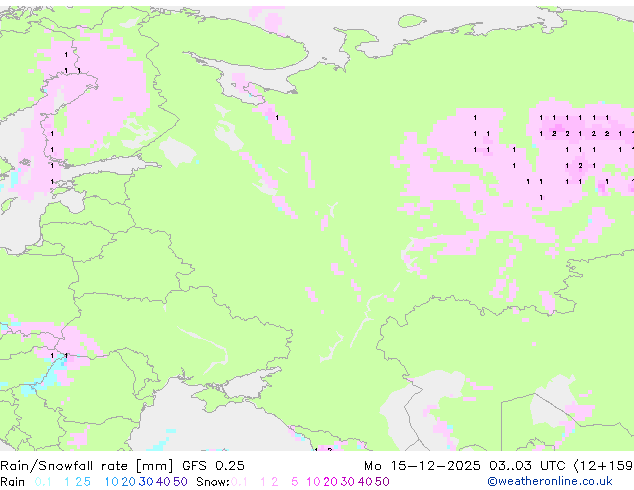This screenshot has height=490, width=634.
Task: Select the Snow 30 legend color value
Action: [348, 482]
